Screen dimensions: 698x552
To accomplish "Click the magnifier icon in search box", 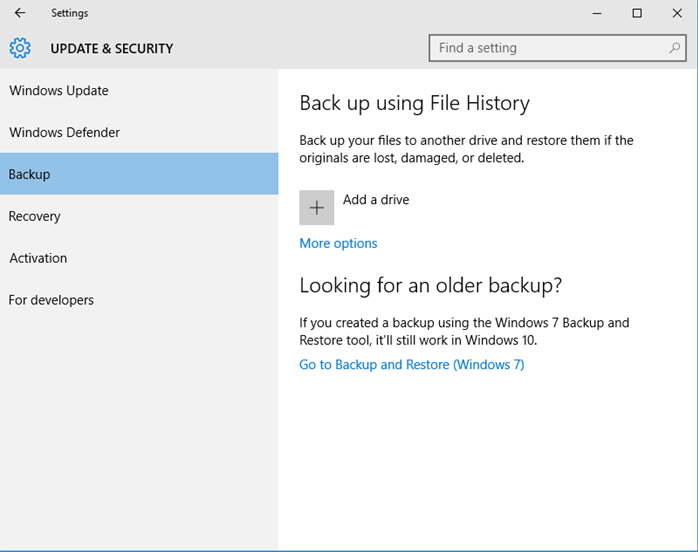I will [674, 48].
